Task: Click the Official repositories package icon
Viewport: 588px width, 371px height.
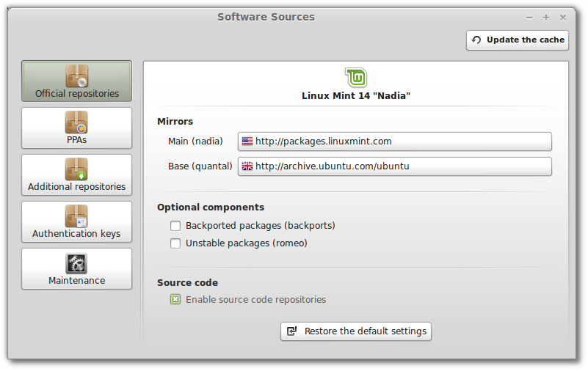Action: [77, 76]
